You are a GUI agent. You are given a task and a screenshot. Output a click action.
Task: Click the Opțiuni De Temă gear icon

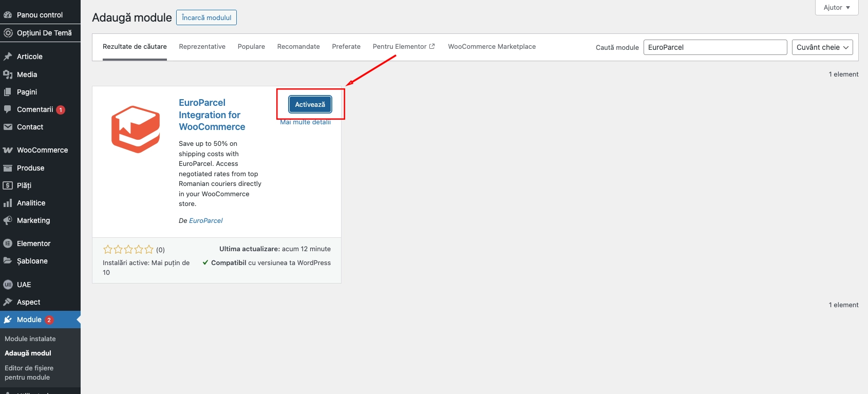pos(8,33)
